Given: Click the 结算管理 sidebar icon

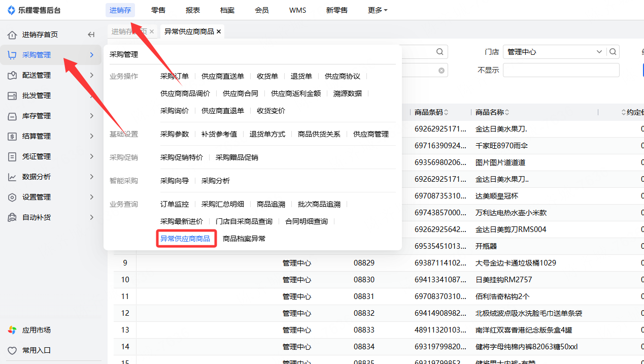Looking at the screenshot, I should point(12,136).
